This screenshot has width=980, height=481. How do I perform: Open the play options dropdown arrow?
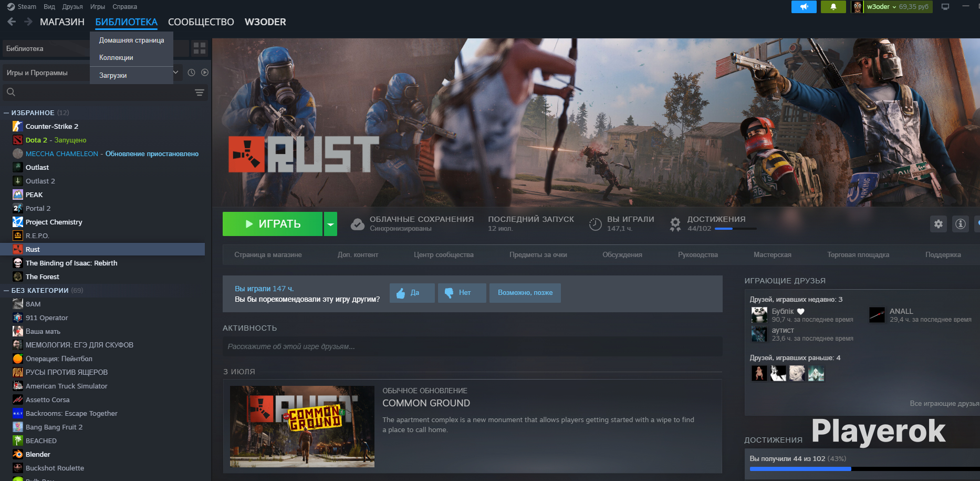330,224
